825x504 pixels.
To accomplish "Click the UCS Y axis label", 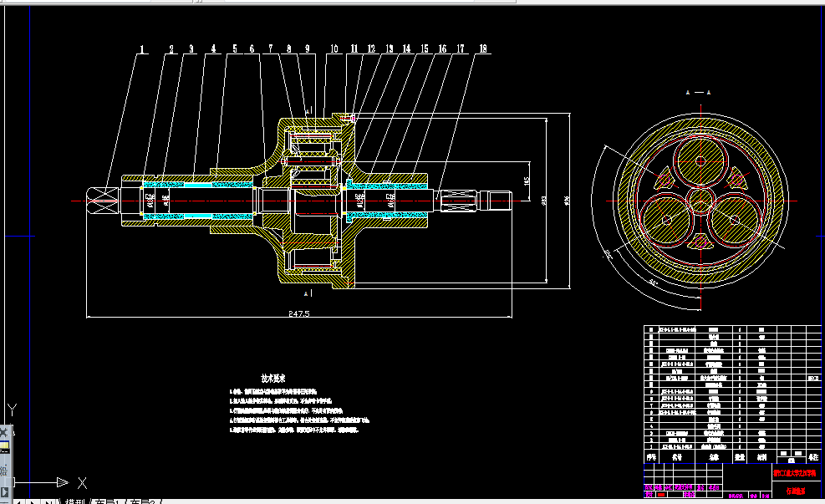I will click(x=12, y=410).
